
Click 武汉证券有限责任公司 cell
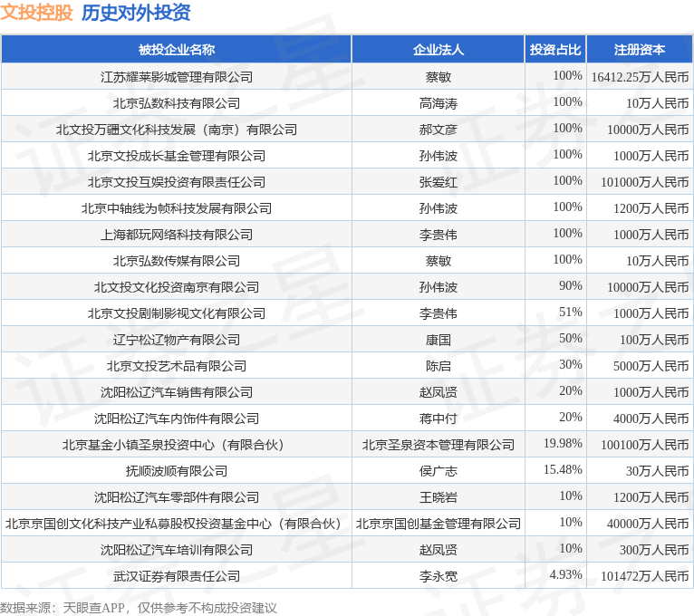[176, 576]
